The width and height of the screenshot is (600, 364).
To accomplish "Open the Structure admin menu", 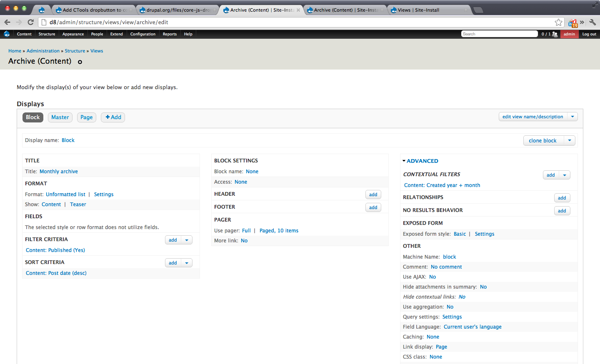I will click(47, 34).
